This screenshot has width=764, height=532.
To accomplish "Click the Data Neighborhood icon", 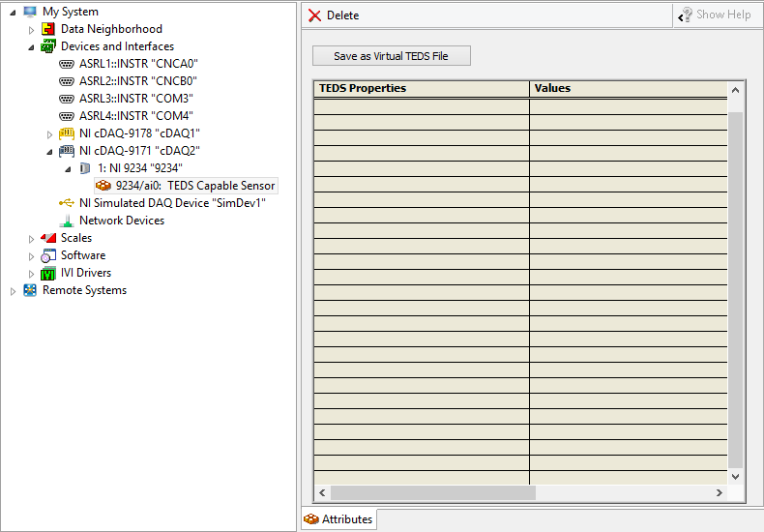I will 47,29.
